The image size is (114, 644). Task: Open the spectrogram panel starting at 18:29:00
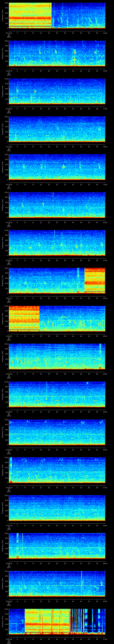[57, 584]
